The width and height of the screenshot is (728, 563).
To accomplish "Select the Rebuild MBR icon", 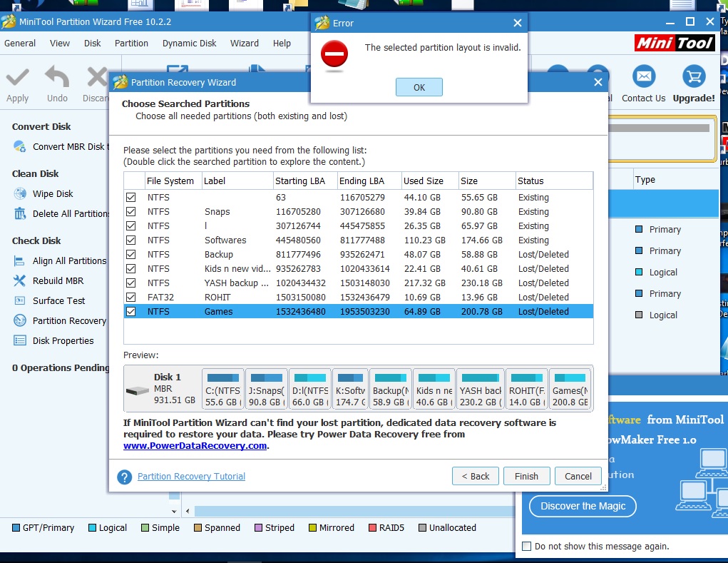I will coord(19,281).
